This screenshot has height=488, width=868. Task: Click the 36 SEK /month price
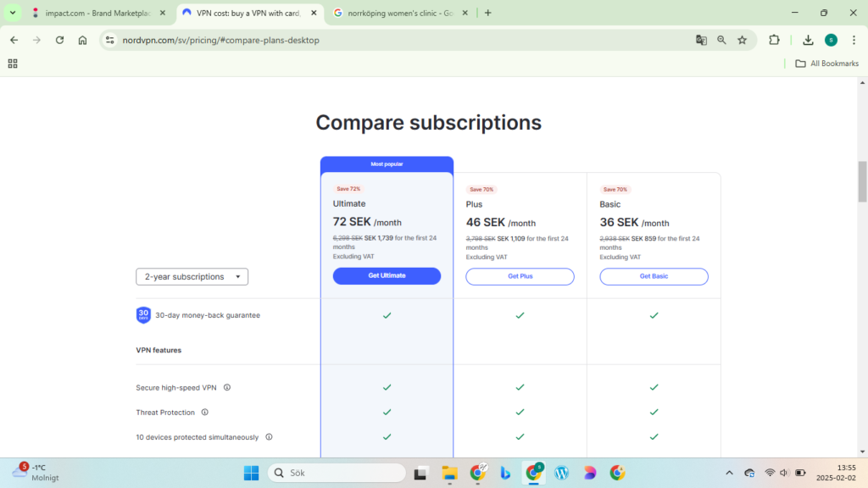(x=634, y=223)
